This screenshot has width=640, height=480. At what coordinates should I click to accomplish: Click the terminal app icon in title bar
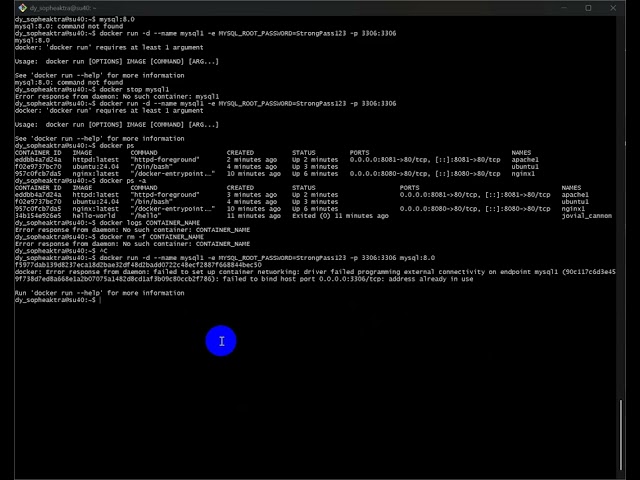23,8
